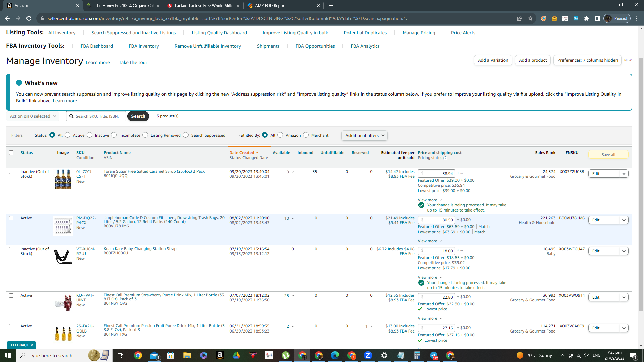Open the Action on 0 selected dropdown
The width and height of the screenshot is (644, 362).
tap(33, 116)
